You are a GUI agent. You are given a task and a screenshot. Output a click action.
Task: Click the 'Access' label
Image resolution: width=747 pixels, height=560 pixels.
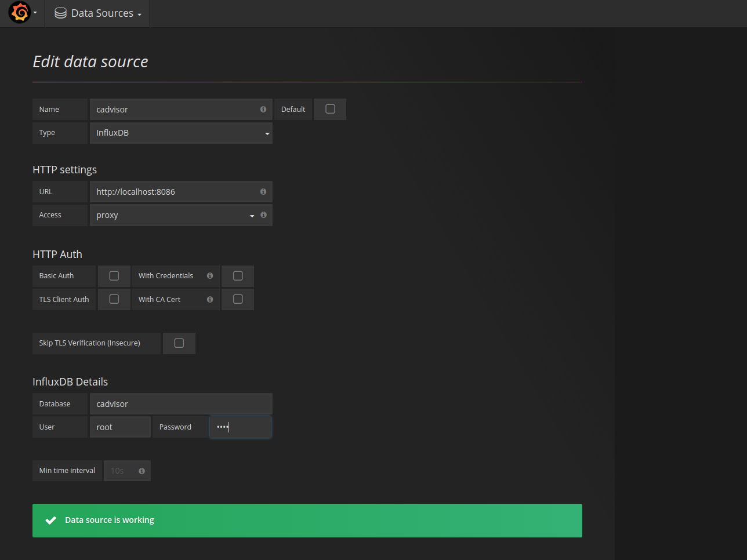click(x=50, y=215)
